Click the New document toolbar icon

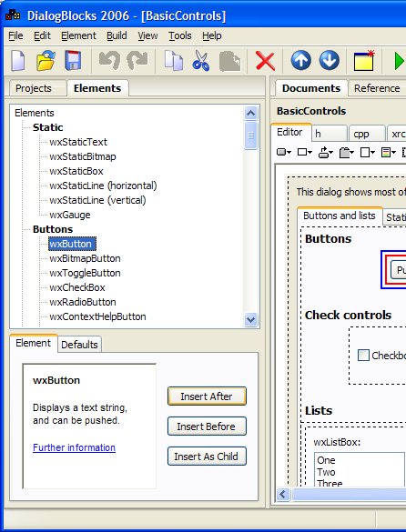point(17,60)
